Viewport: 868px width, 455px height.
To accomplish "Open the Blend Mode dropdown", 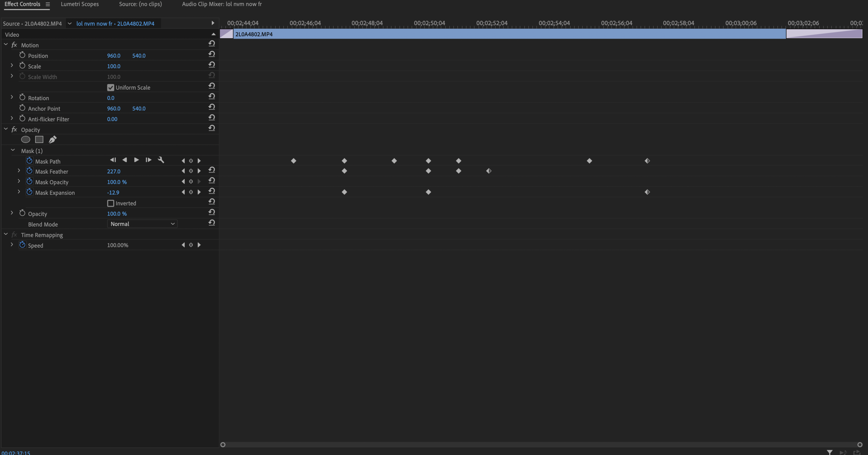I will point(142,224).
